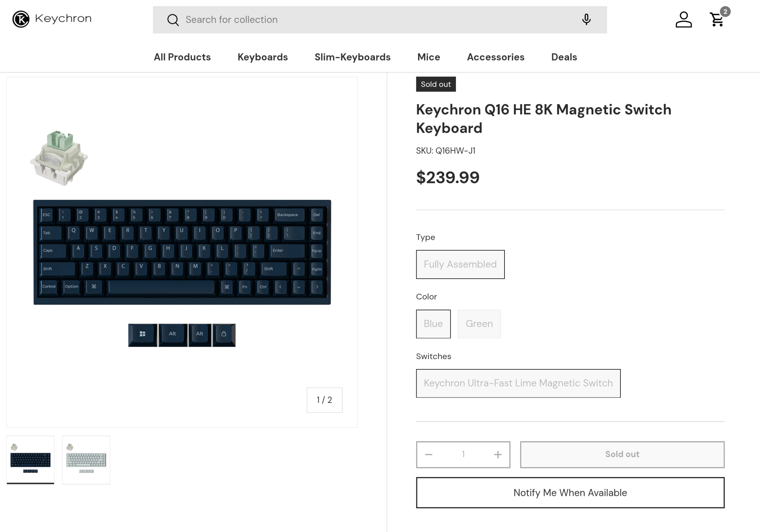Click the search magnifier icon
Screen dimensions: 760x532
[173, 20]
